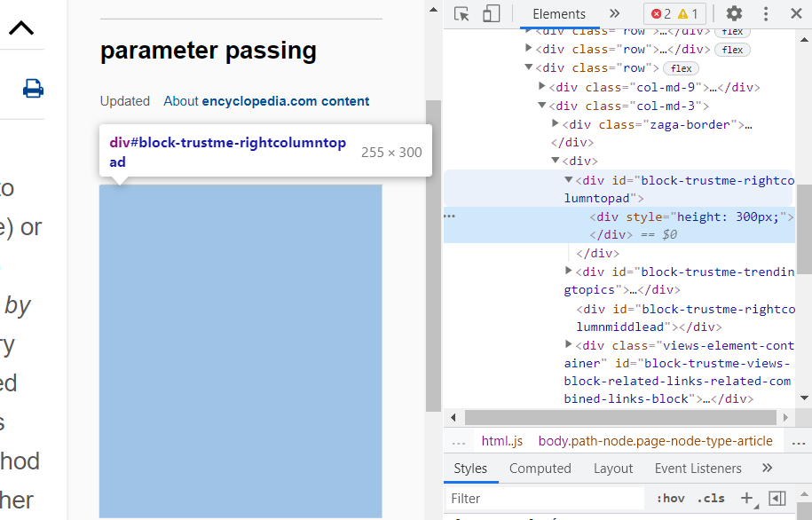Click the html..js breadcrumb item
812x520 pixels.
coord(502,440)
